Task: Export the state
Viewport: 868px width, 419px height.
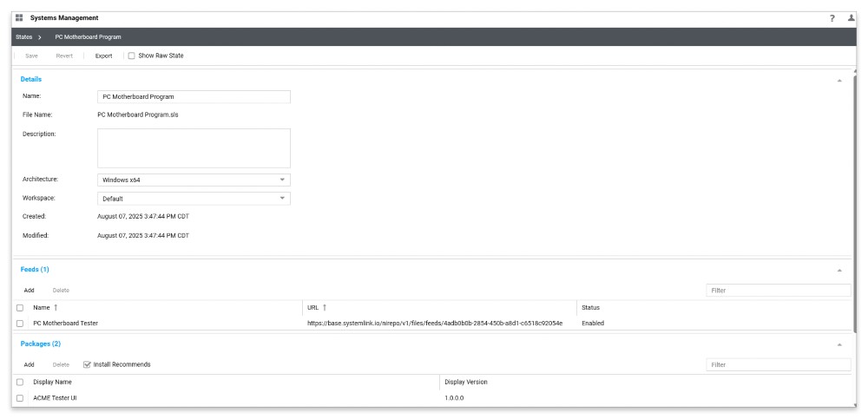Action: pyautogui.click(x=103, y=56)
